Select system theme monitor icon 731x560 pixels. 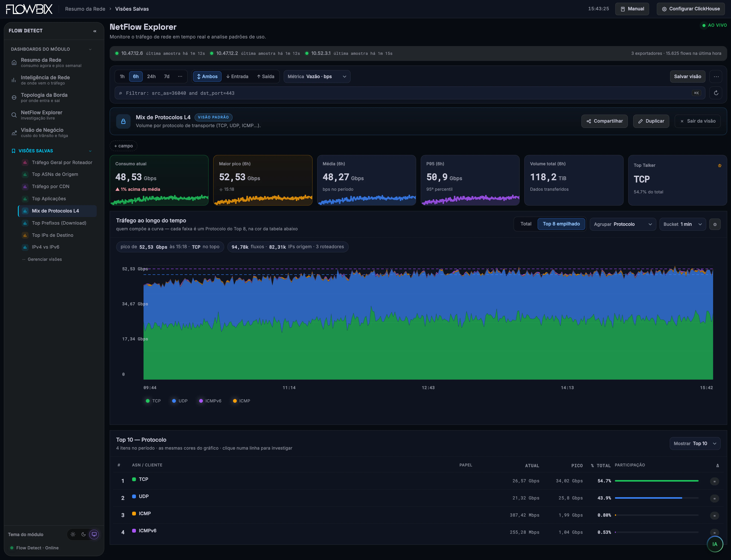94,534
